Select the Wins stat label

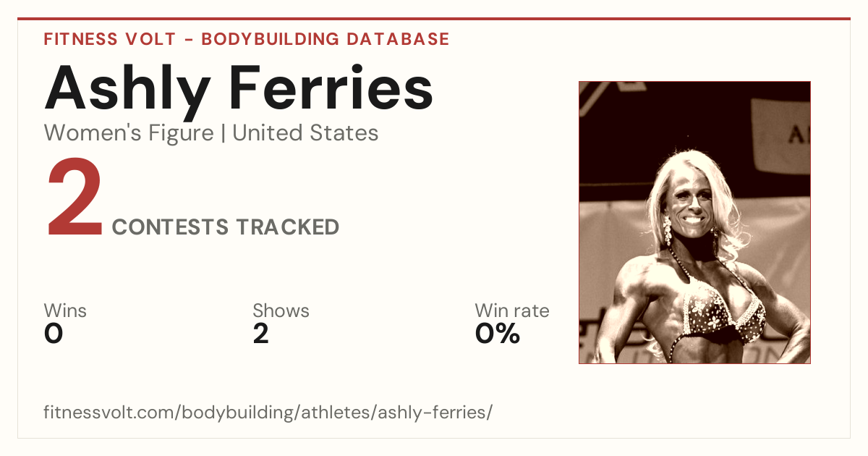[65, 311]
